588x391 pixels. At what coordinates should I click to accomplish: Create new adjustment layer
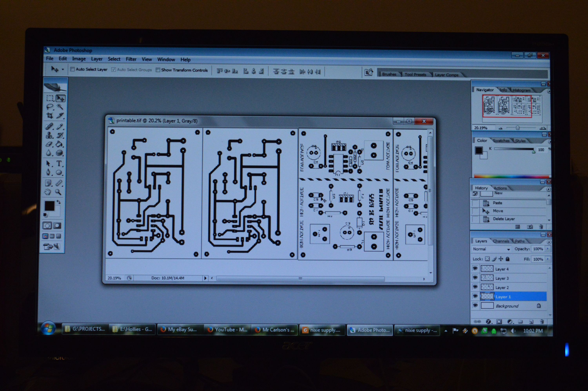[x=510, y=322]
